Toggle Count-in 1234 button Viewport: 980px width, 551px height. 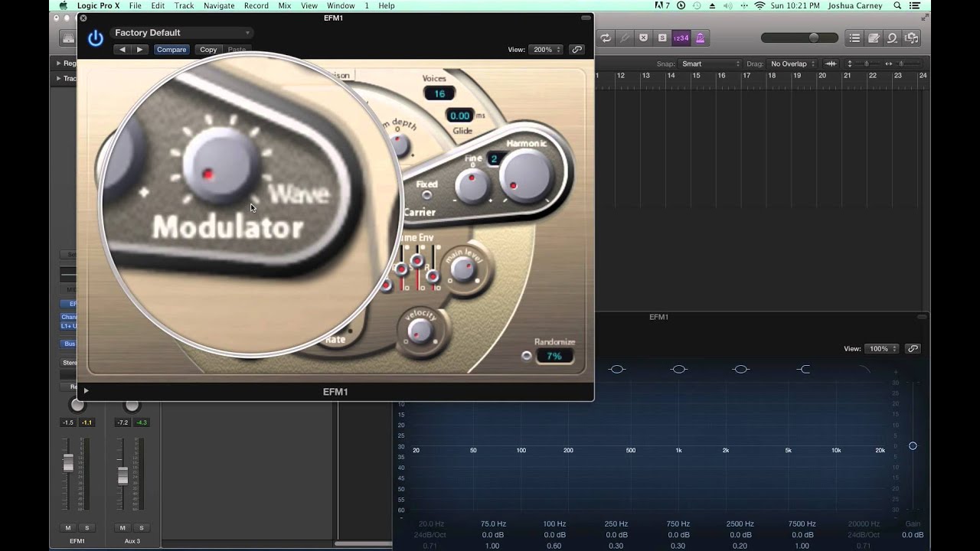(681, 37)
